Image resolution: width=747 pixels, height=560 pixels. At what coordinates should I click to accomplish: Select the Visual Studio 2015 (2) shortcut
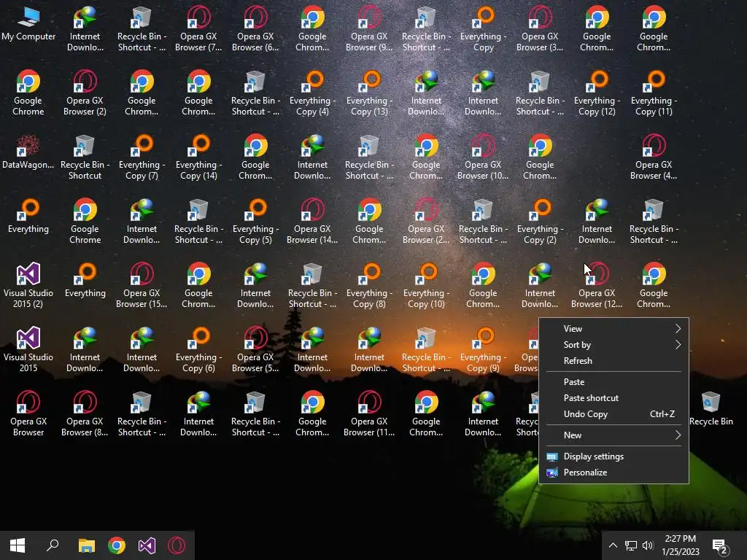(28, 285)
